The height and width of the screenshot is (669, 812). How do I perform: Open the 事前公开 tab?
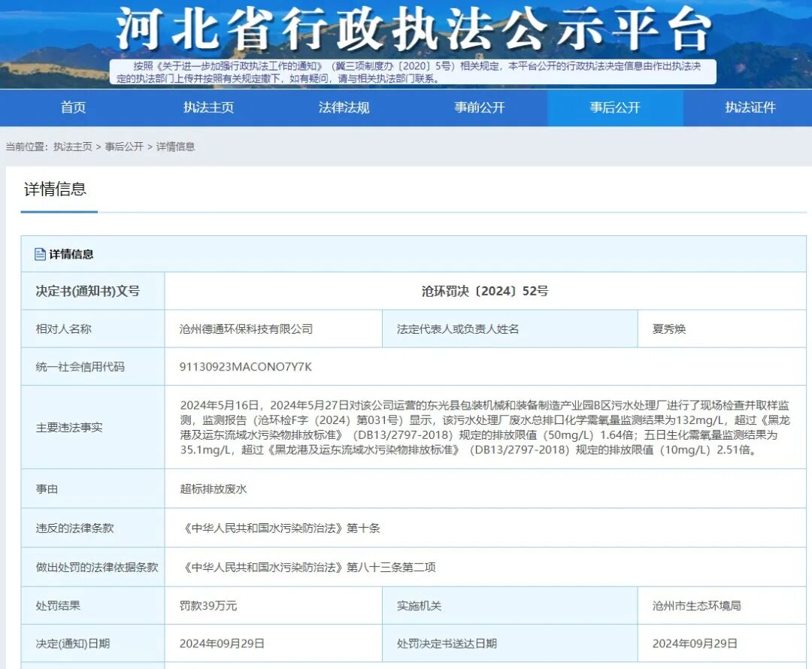coord(480,107)
